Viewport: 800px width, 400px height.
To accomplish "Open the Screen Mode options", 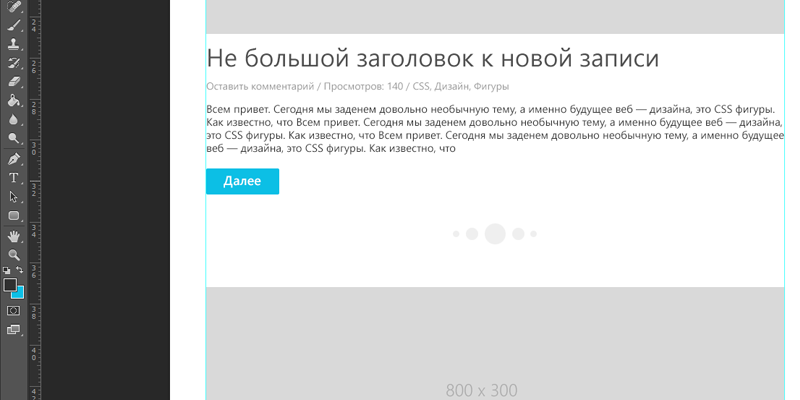I will pyautogui.click(x=14, y=329).
